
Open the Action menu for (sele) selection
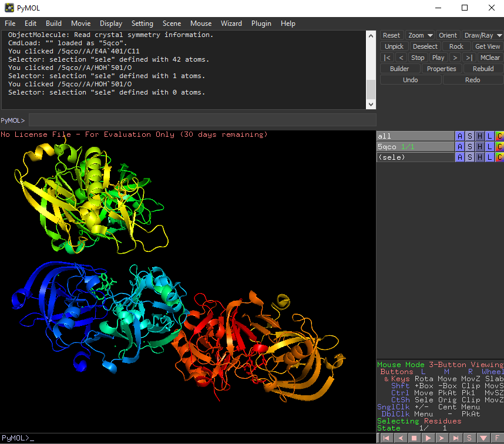[459, 157]
